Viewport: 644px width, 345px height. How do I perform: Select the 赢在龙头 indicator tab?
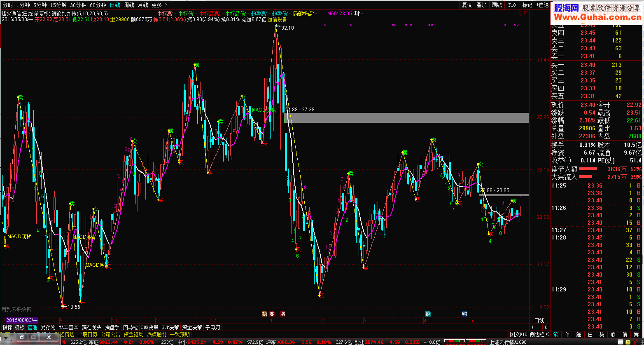(91, 327)
